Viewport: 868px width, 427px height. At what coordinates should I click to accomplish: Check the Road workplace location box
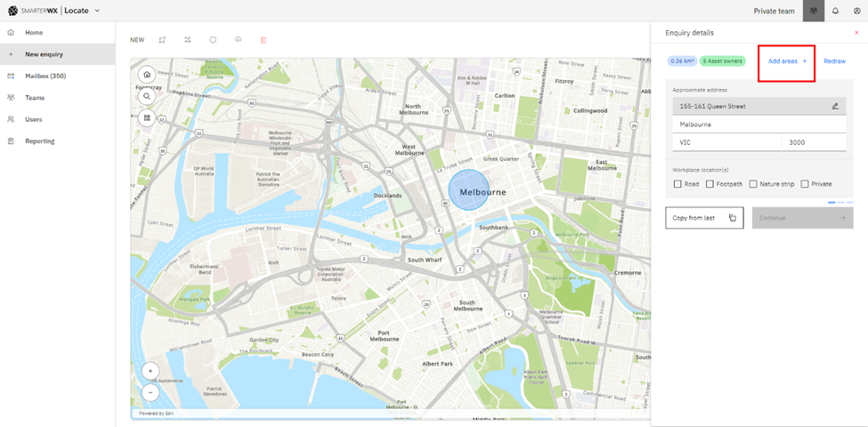pos(678,184)
